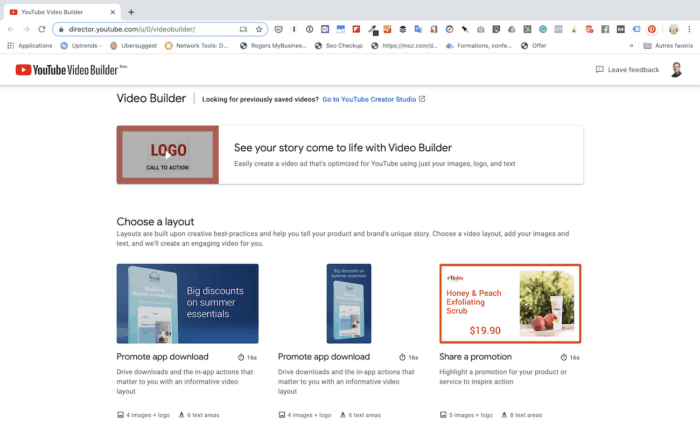Open the Offer bookmark
Screen dimensions: 700x438
coord(533,46)
